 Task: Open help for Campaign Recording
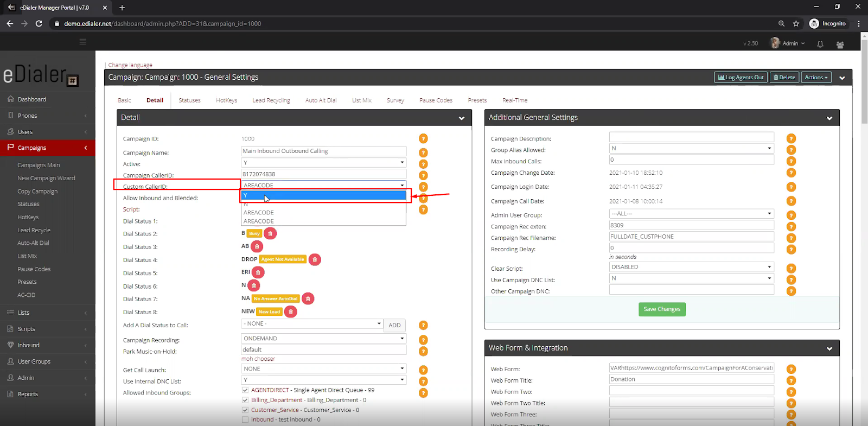tap(423, 340)
